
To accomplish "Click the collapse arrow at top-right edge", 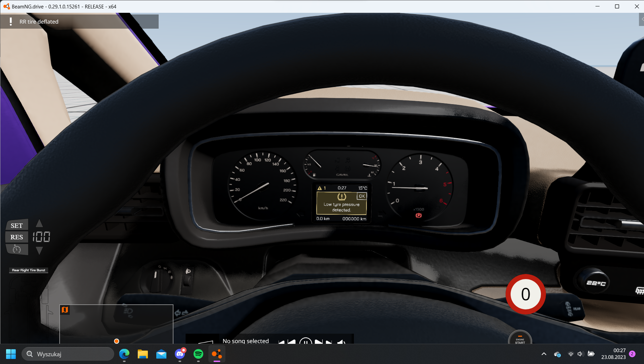I will tap(642, 19).
